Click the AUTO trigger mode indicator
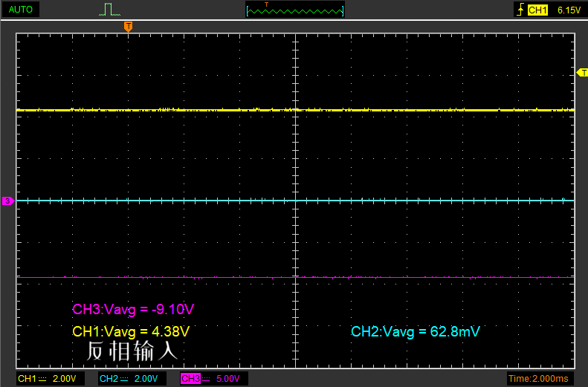This screenshot has width=588, height=387. [x=19, y=10]
